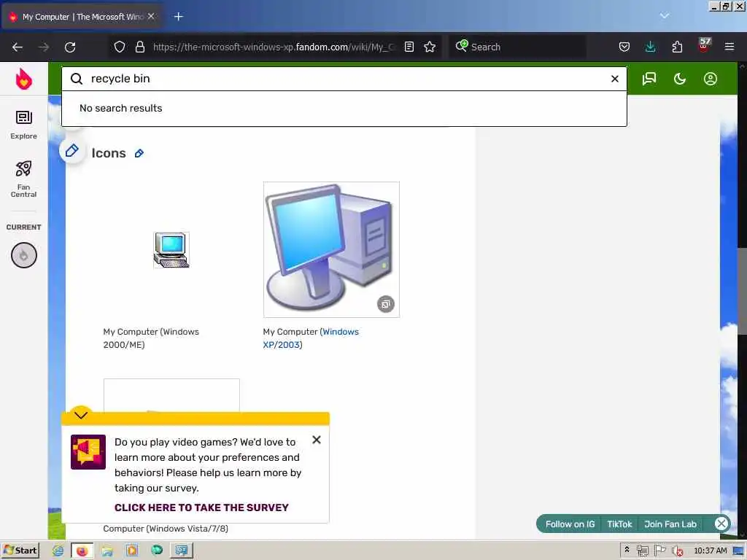Open the Explore sidebar menu

coord(24,125)
